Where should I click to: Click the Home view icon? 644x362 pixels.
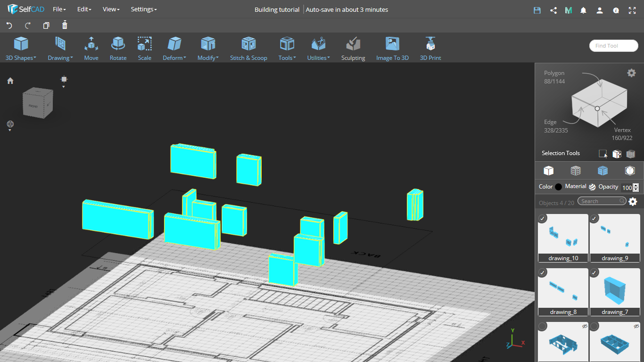[x=10, y=81]
